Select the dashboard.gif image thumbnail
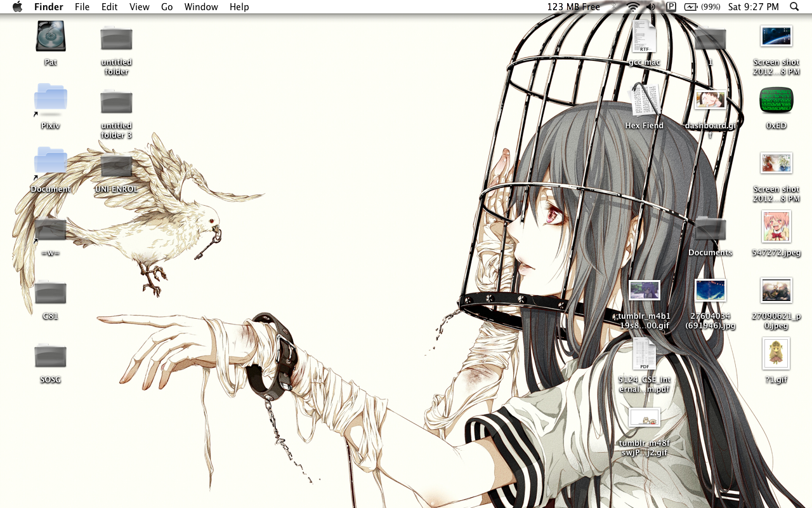812x508 pixels. (x=710, y=100)
